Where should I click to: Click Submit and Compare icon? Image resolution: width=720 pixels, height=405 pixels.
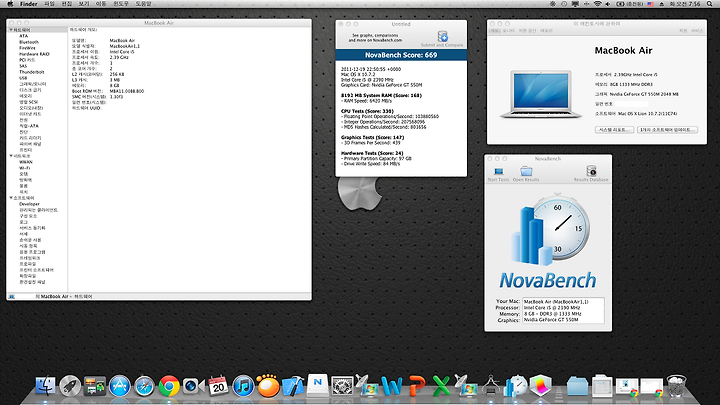point(443,36)
